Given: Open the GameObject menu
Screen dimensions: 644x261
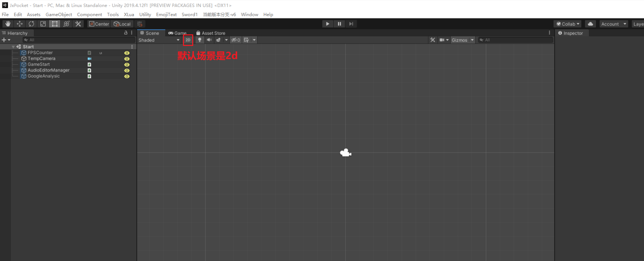Looking at the screenshot, I should coord(59,15).
